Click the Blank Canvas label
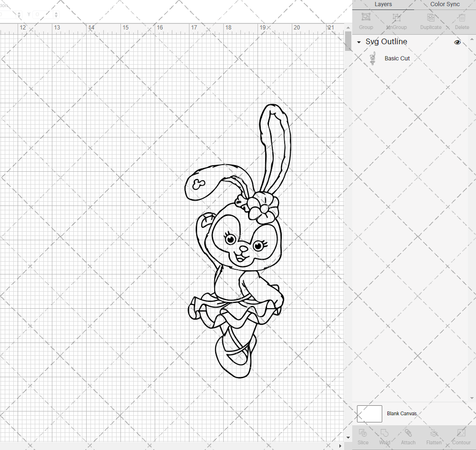The image size is (476, 450). pyautogui.click(x=402, y=413)
